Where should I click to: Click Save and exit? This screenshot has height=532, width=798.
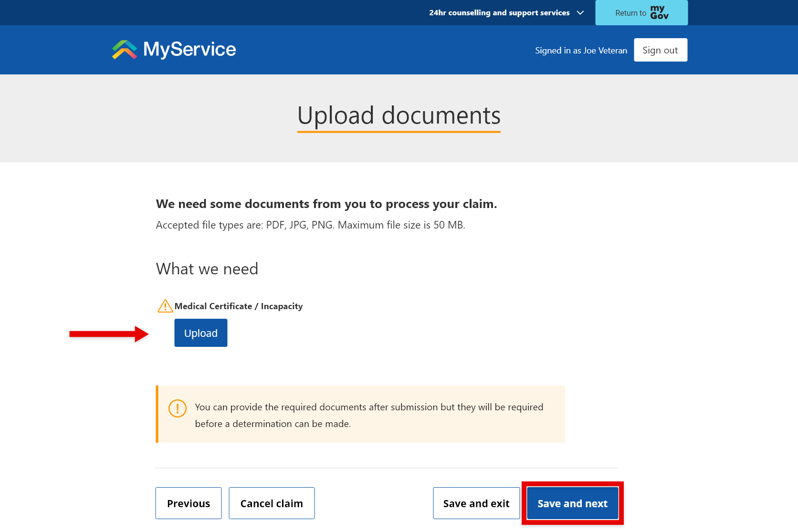[476, 503]
